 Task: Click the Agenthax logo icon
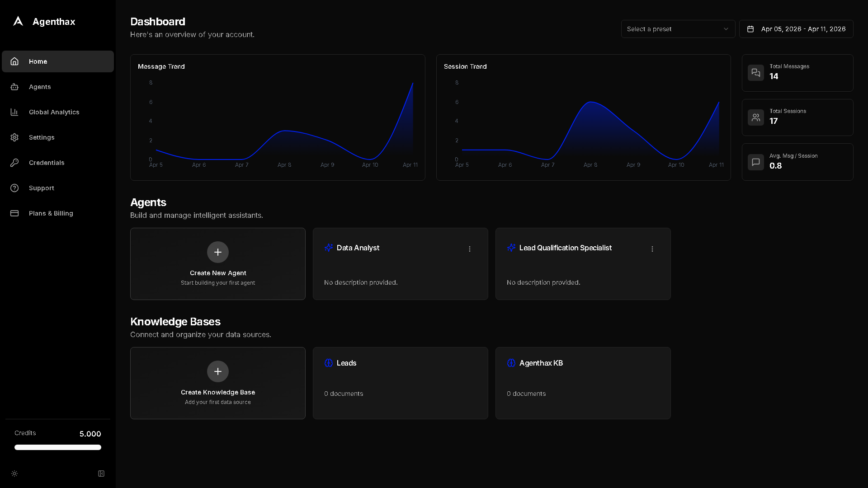(18, 21)
